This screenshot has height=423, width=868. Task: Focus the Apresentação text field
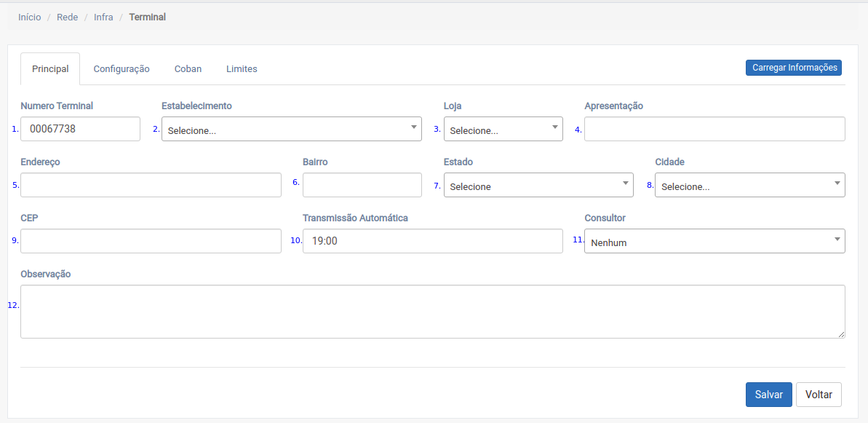(714, 129)
